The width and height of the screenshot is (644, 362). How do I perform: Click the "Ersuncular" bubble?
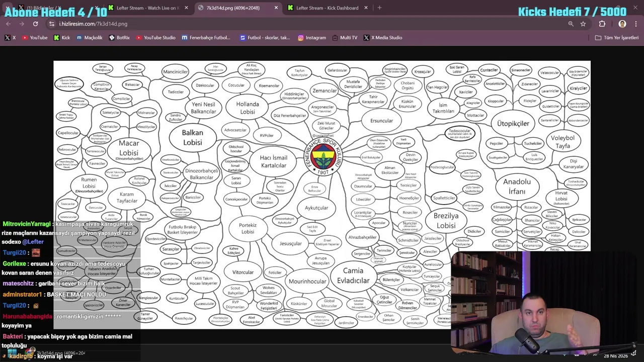(381, 121)
